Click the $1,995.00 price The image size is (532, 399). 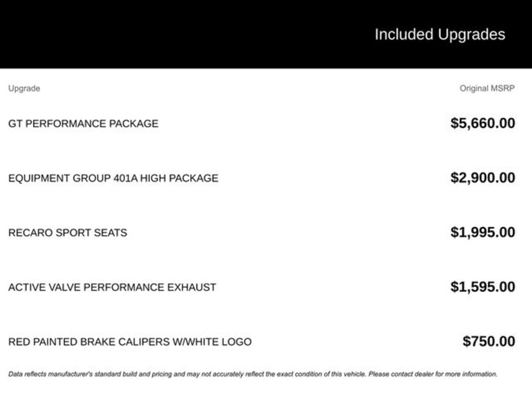483,232
